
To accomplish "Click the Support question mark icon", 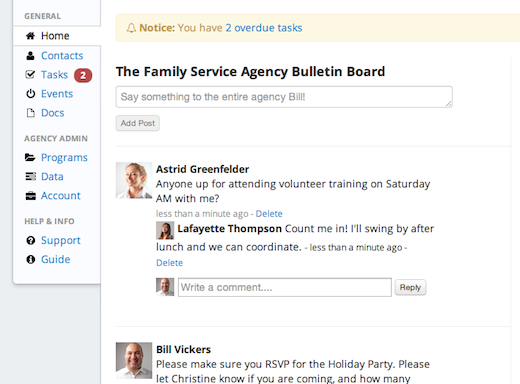I will click(30, 240).
